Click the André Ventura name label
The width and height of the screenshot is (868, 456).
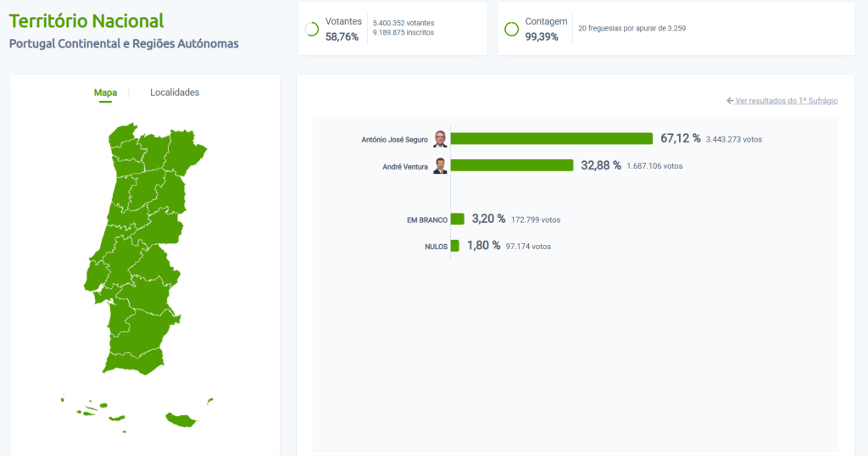[x=405, y=167]
